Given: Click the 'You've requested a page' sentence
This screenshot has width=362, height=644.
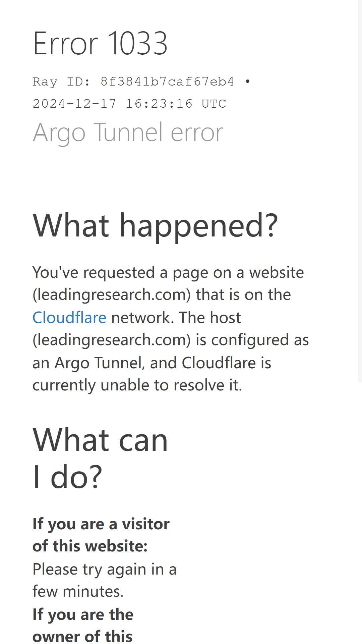Looking at the screenshot, I should point(168,272).
